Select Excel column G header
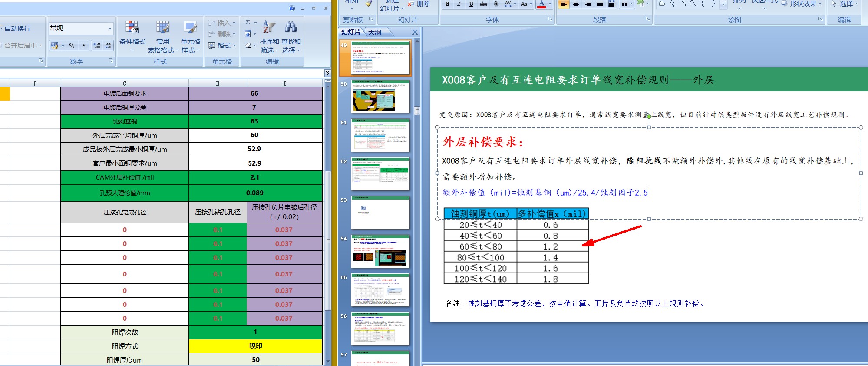This screenshot has width=868, height=366. pyautogui.click(x=125, y=83)
